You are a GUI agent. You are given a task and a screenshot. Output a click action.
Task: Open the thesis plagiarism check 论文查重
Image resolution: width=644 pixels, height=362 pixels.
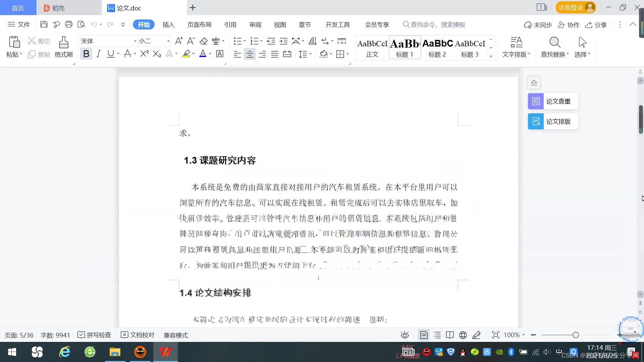(553, 101)
